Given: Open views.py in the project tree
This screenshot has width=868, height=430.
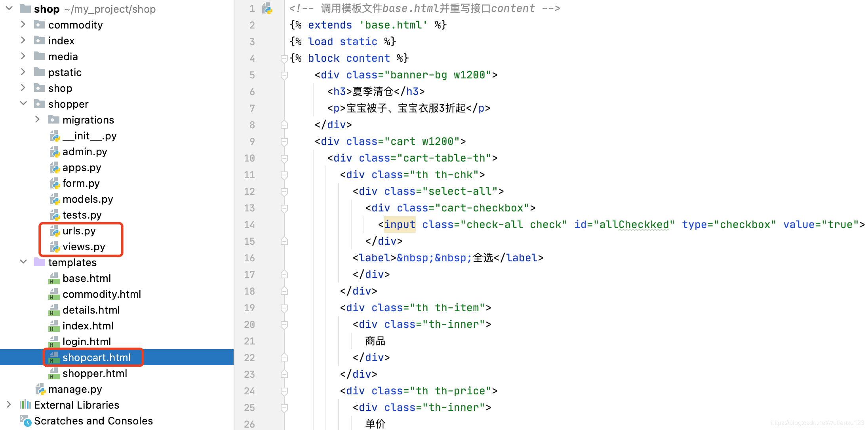Looking at the screenshot, I should click(x=84, y=247).
